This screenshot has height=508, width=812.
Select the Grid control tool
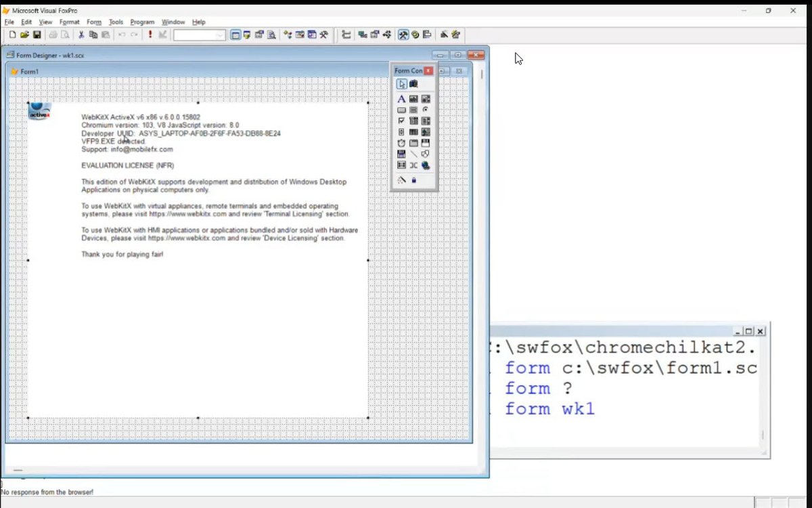tap(413, 132)
